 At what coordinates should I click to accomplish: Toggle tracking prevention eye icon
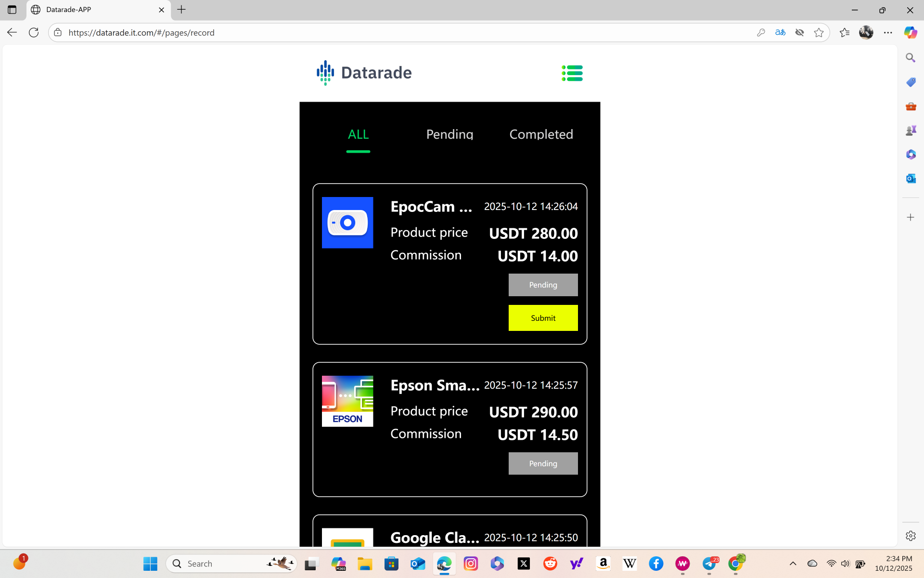[x=799, y=33]
